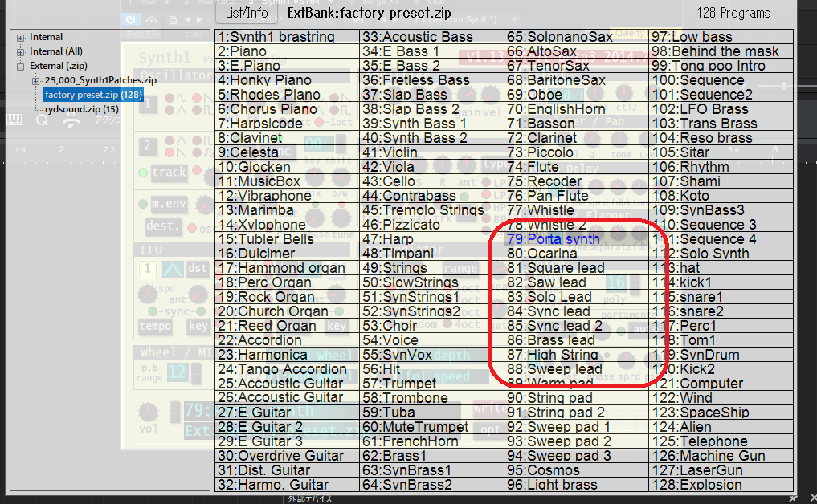Expand the Internal (All) tree node

pos(21,51)
